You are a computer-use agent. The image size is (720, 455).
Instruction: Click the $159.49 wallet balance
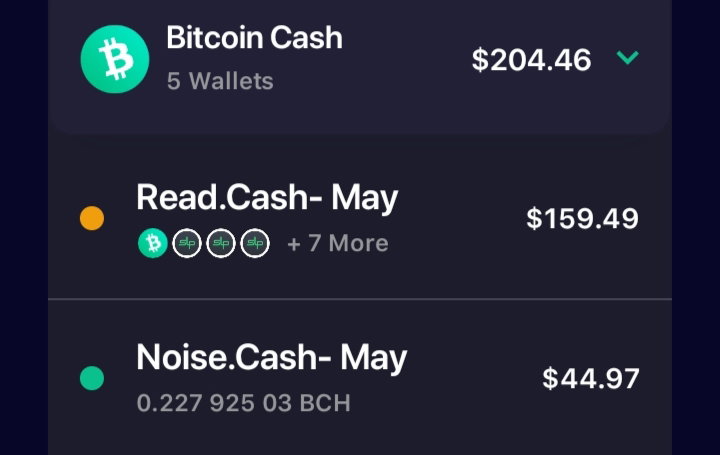point(582,219)
